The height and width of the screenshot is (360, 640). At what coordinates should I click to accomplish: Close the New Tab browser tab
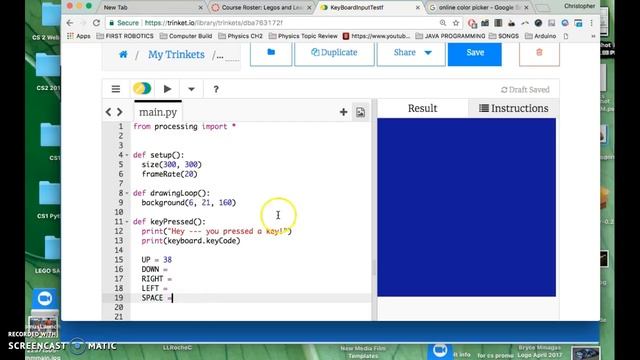point(200,7)
